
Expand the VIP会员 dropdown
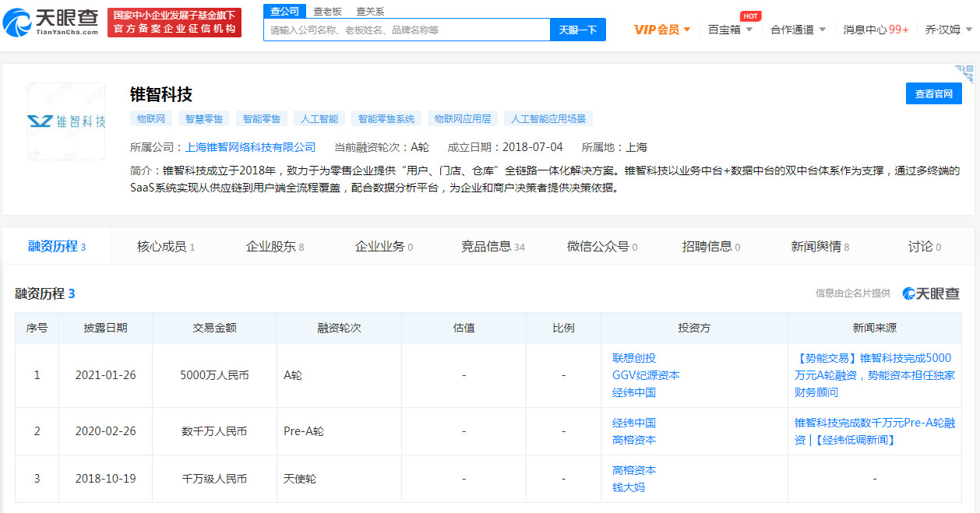tap(662, 30)
